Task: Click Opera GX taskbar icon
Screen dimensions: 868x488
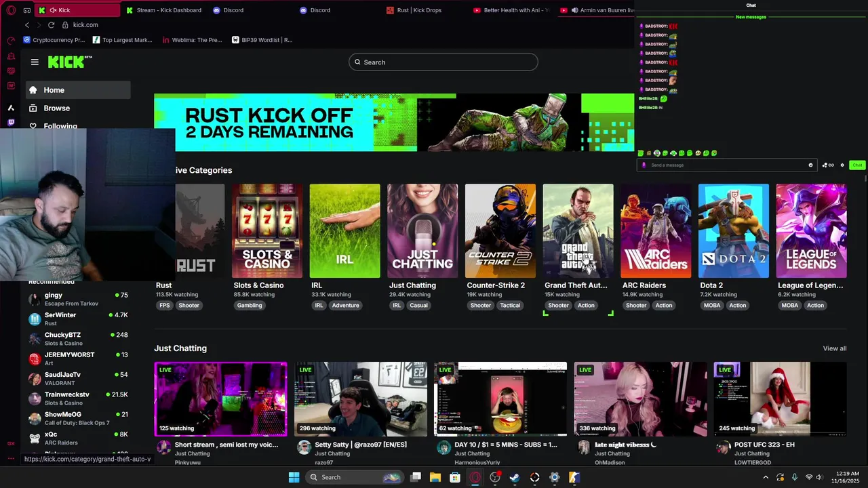Action: tap(475, 477)
